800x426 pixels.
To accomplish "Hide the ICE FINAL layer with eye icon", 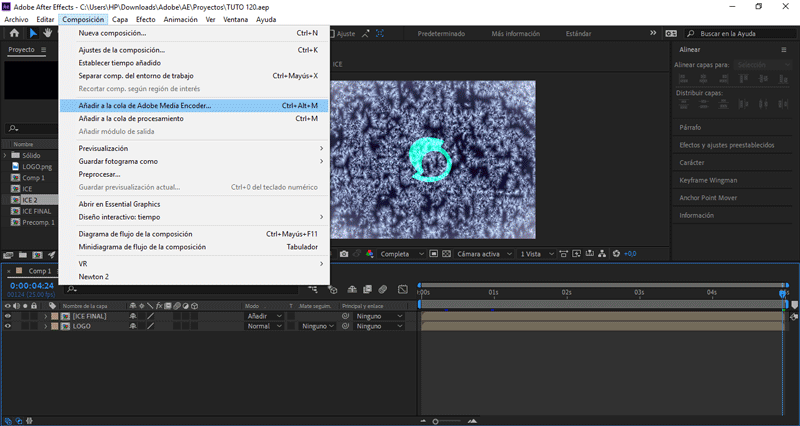I will (8, 316).
